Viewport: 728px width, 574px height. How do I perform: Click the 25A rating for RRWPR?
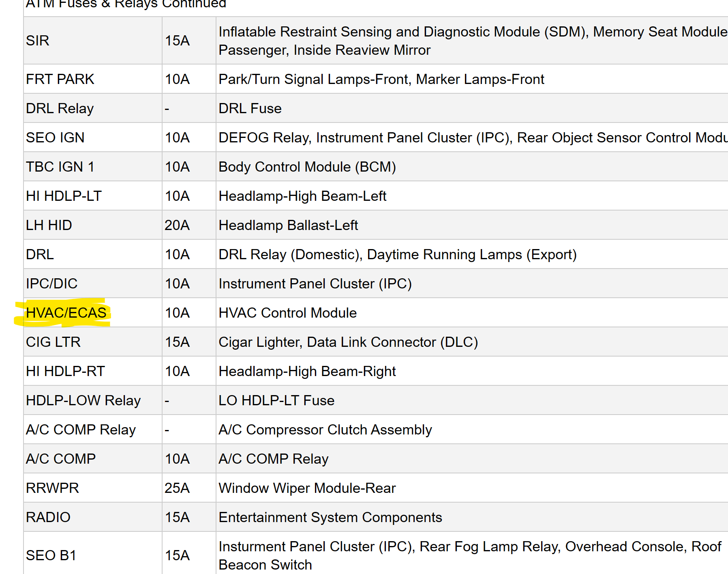[x=177, y=488]
